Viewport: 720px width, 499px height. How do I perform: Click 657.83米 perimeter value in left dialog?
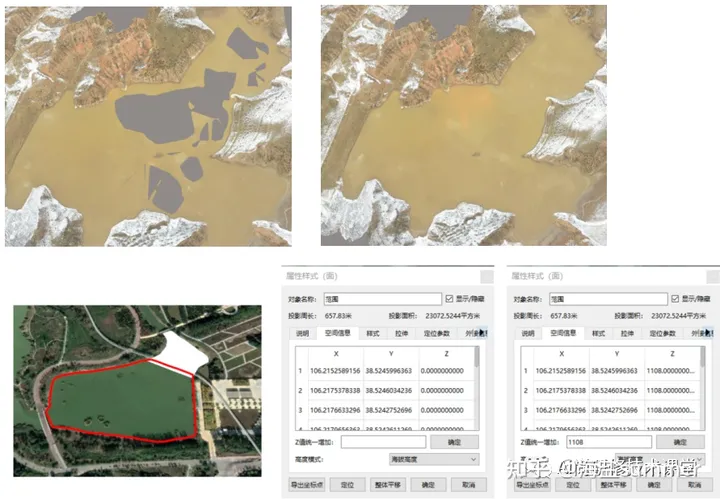point(338,316)
